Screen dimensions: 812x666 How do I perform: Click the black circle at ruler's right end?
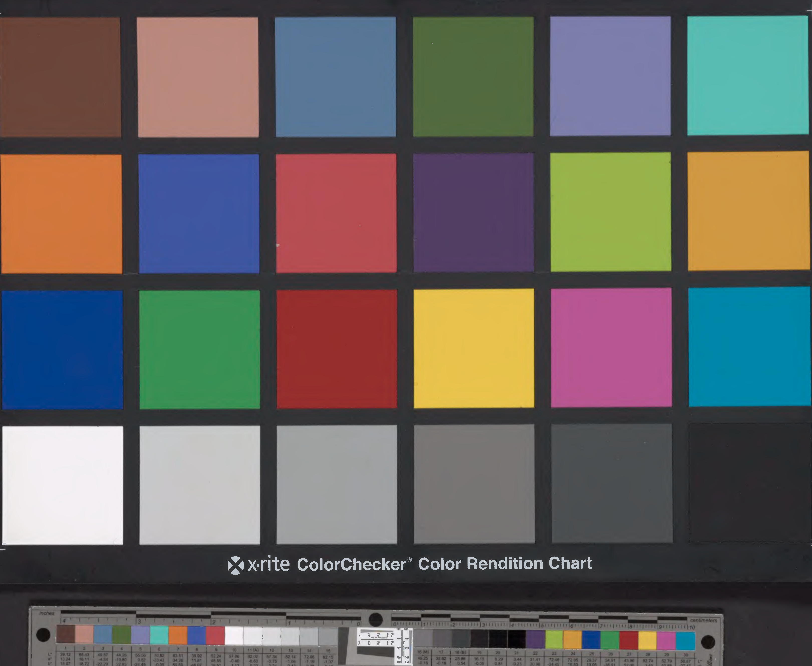(x=708, y=642)
